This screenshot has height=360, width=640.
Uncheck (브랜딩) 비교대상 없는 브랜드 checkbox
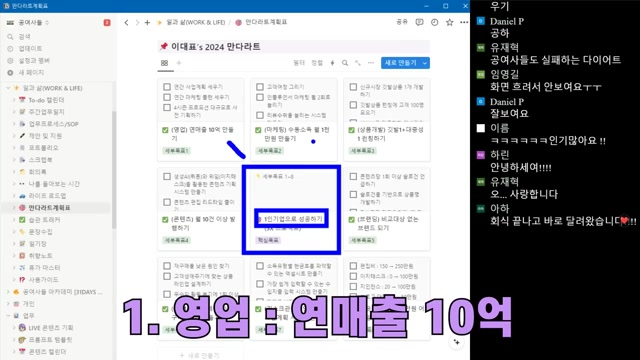pos(351,220)
